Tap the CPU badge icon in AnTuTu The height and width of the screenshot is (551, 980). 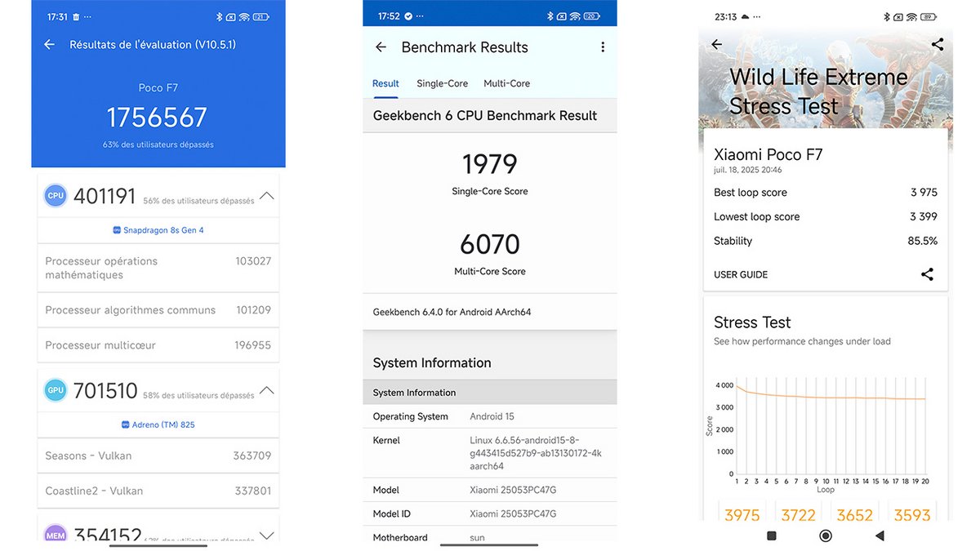(56, 196)
